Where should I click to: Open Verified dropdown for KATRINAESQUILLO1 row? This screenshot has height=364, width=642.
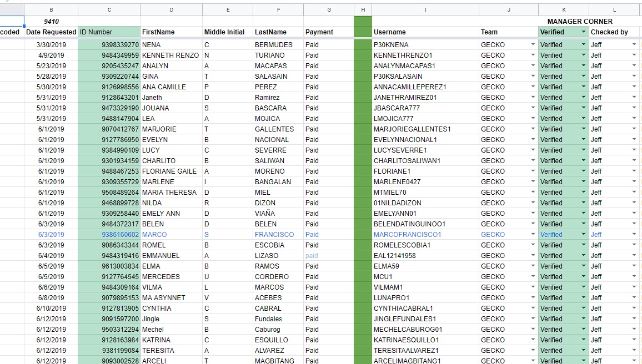coord(584,340)
